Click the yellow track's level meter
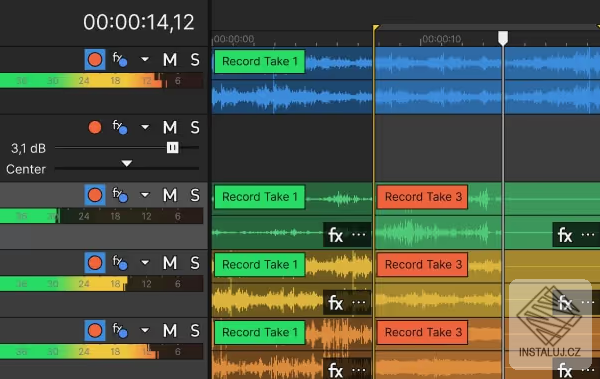 point(101,284)
